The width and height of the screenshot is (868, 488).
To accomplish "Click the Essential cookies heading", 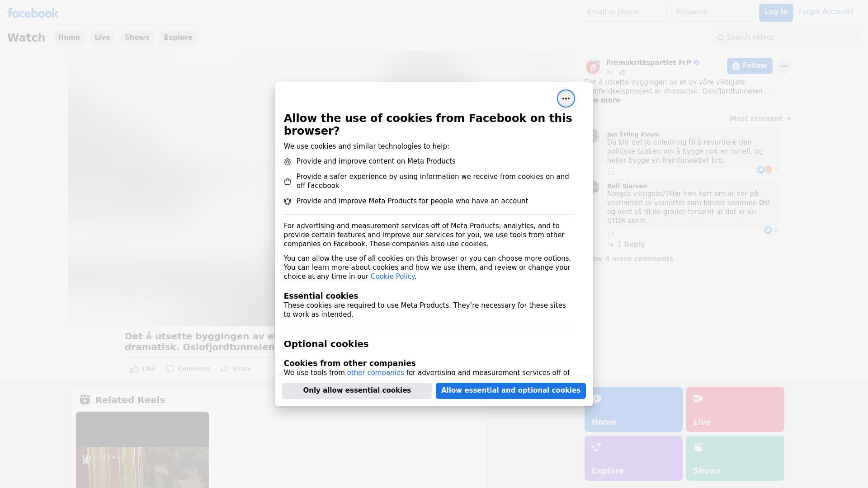I will click(x=321, y=296).
